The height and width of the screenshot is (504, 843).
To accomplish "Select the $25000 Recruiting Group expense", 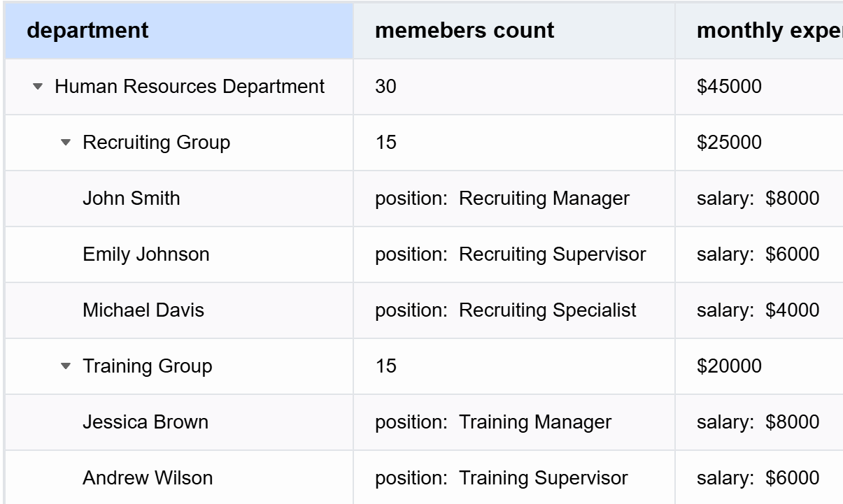I will coord(729,143).
